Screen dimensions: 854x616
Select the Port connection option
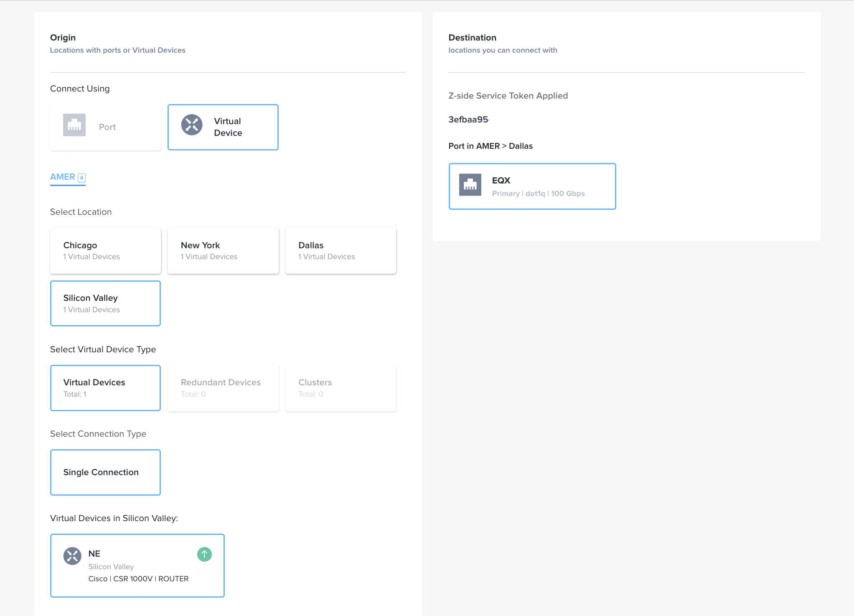(105, 127)
